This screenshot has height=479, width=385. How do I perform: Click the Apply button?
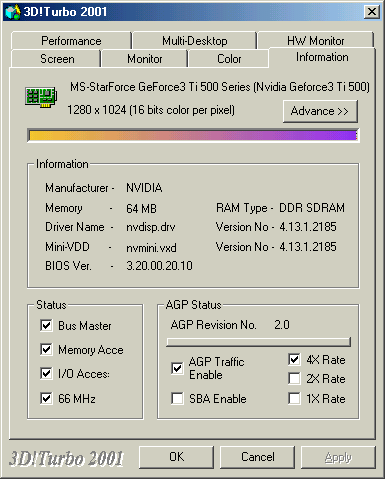point(338,457)
